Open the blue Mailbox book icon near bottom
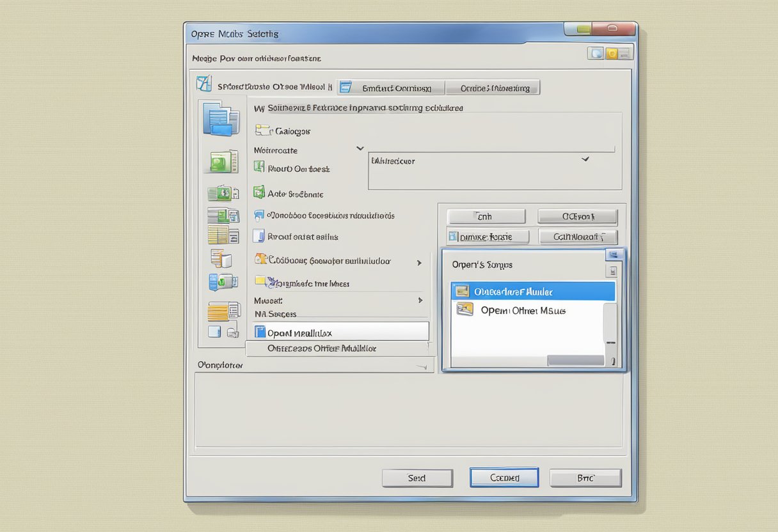 pos(260,331)
